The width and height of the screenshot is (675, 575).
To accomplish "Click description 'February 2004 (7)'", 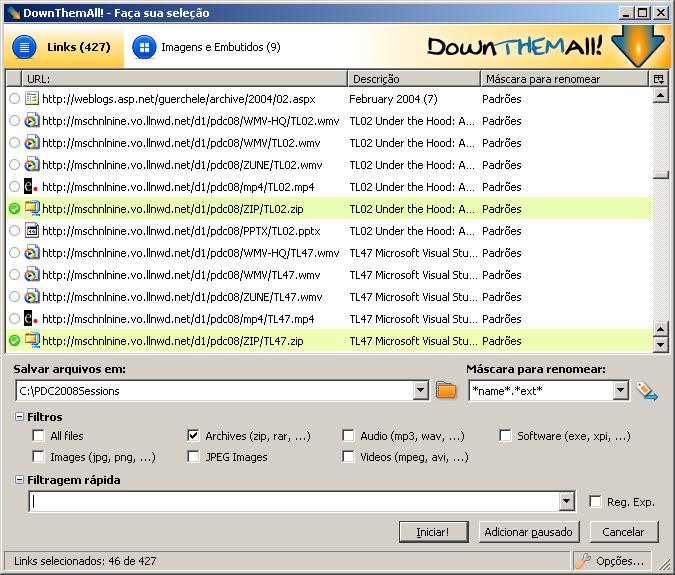I will pyautogui.click(x=393, y=99).
